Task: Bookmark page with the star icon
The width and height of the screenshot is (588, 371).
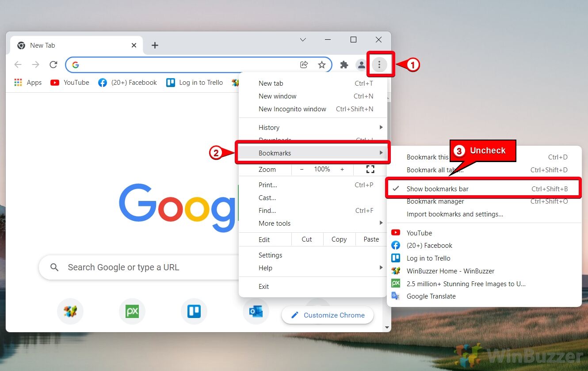Action: (x=322, y=65)
